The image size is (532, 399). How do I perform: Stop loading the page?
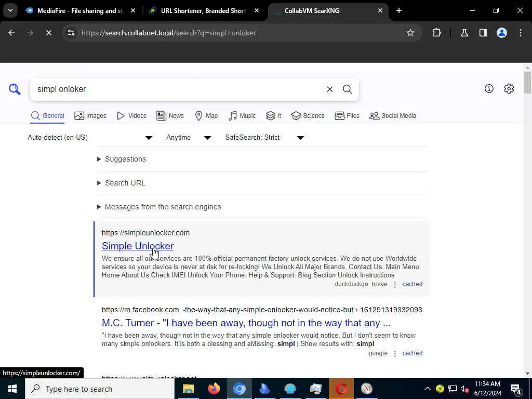pos(48,33)
